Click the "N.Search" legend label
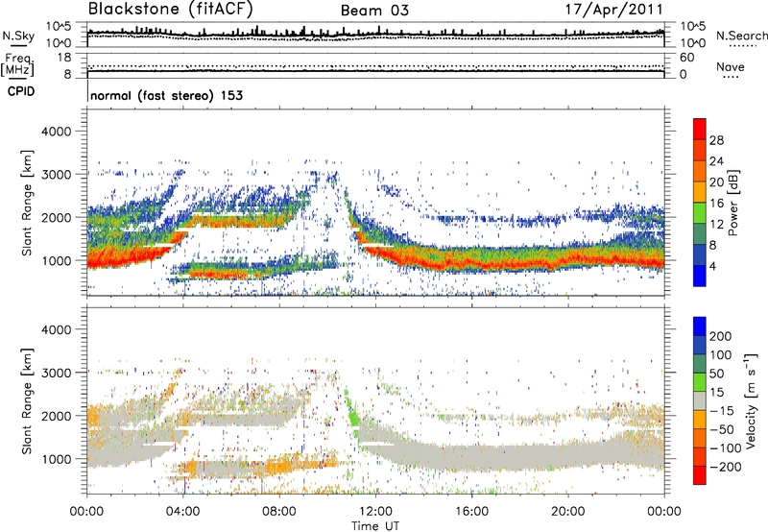768x532 pixels. (742, 36)
